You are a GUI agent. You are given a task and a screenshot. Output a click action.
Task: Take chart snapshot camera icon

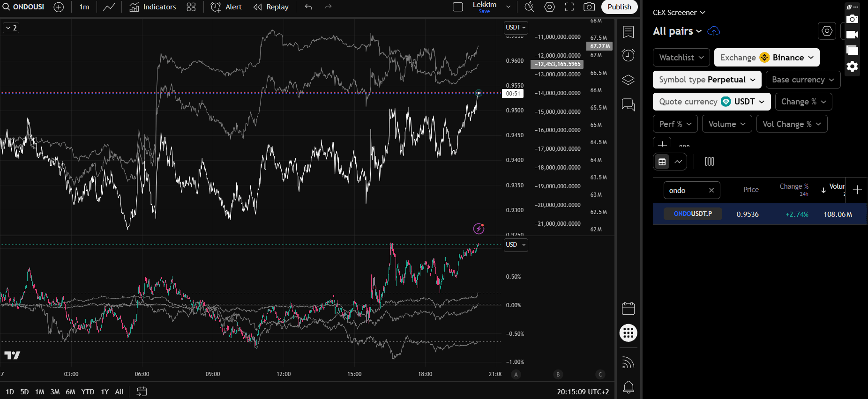[x=589, y=7]
